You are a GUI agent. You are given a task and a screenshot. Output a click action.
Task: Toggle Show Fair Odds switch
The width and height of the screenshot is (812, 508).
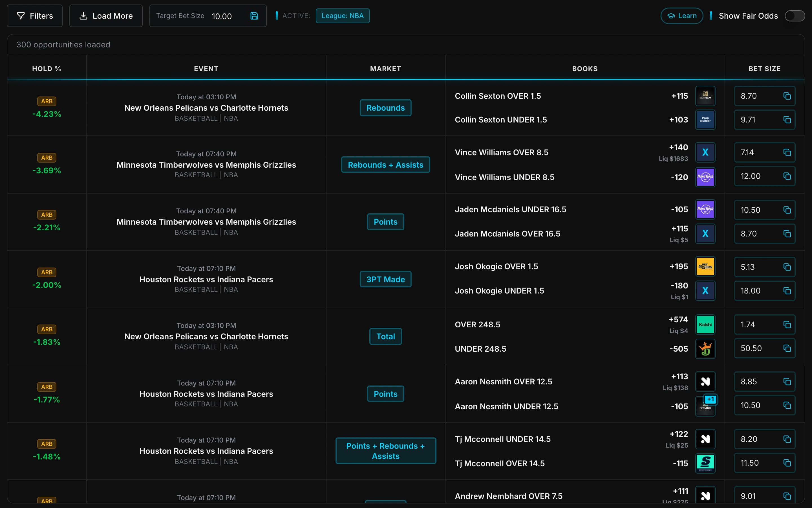tap(795, 16)
